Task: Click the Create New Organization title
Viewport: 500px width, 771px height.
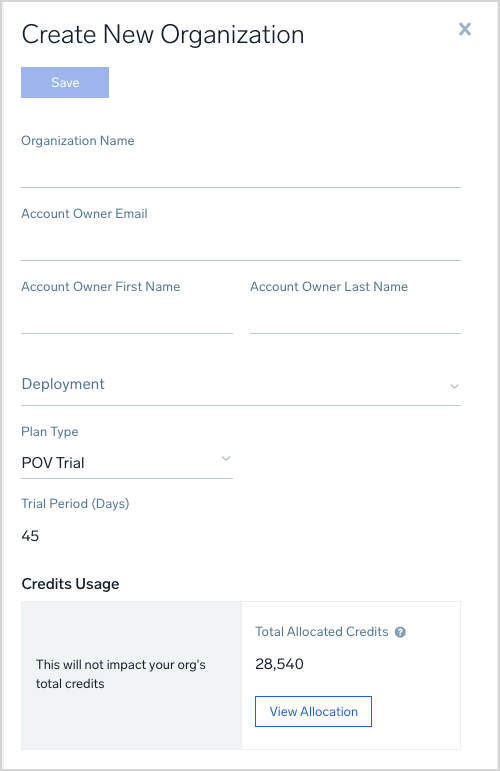Action: coord(163,35)
